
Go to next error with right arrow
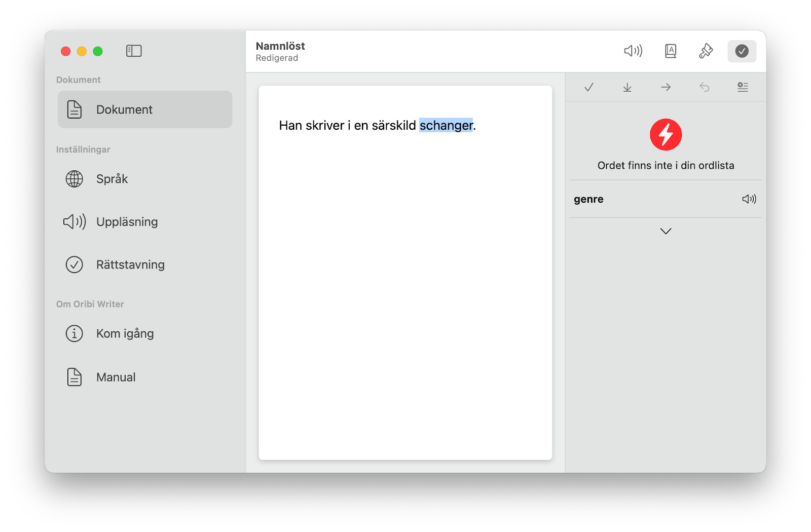coord(666,87)
